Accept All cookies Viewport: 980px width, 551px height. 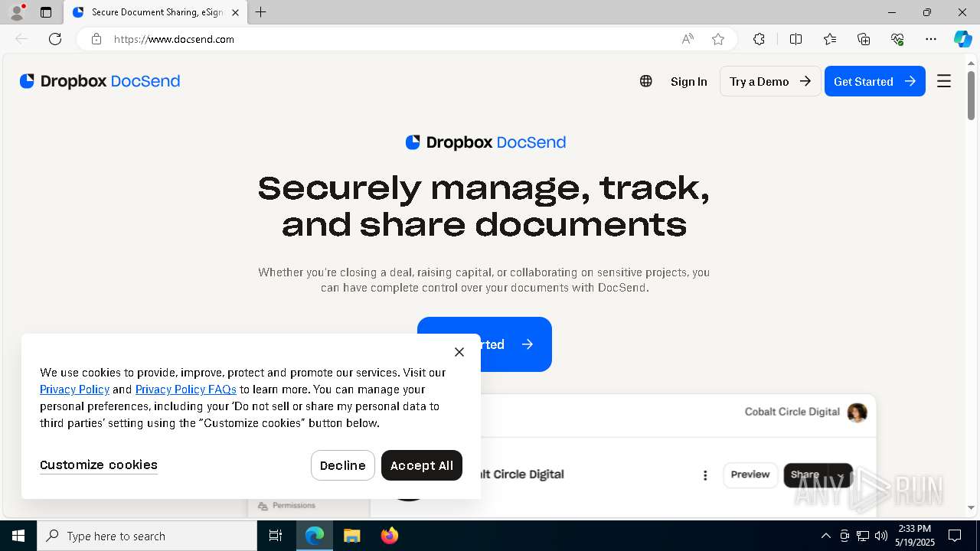coord(422,465)
